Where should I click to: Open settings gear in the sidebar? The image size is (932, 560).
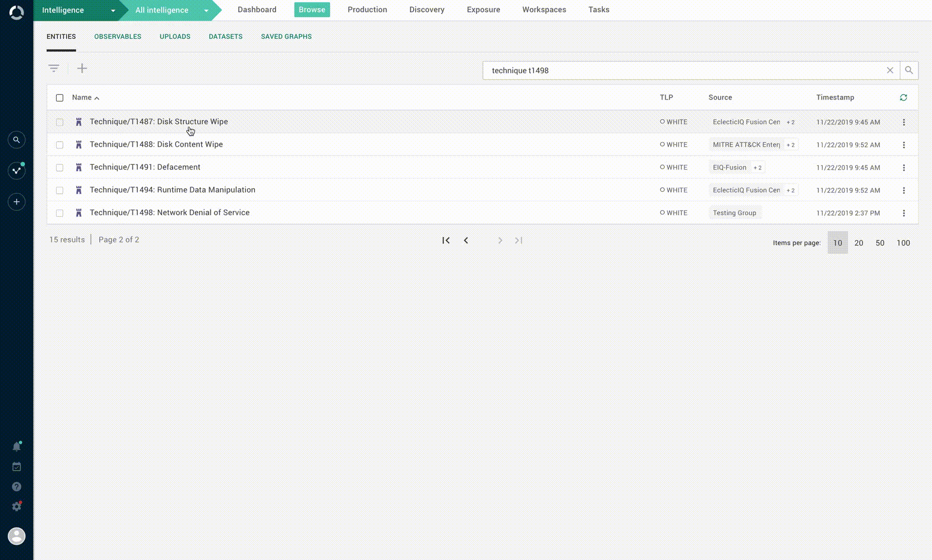(16, 507)
